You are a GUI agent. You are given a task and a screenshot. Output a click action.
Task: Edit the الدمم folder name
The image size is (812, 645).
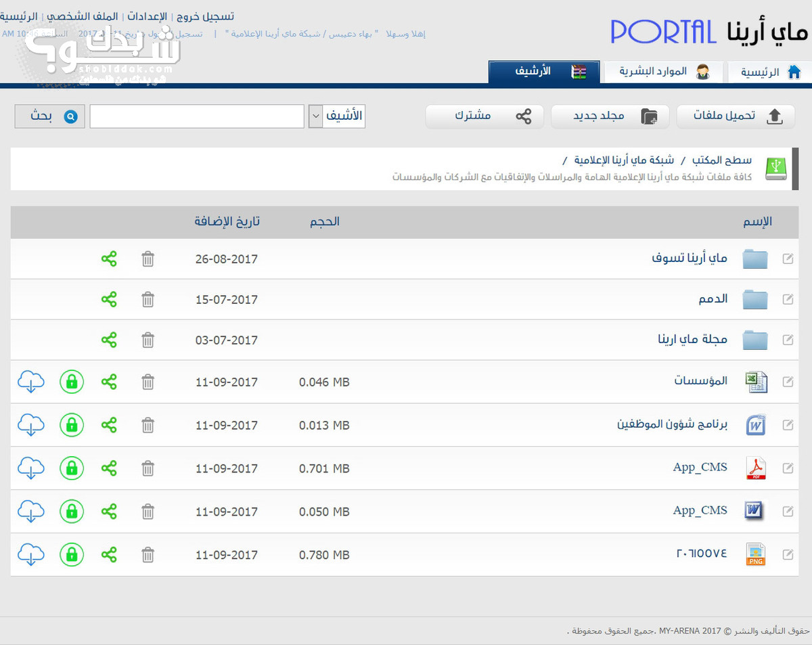click(x=788, y=299)
